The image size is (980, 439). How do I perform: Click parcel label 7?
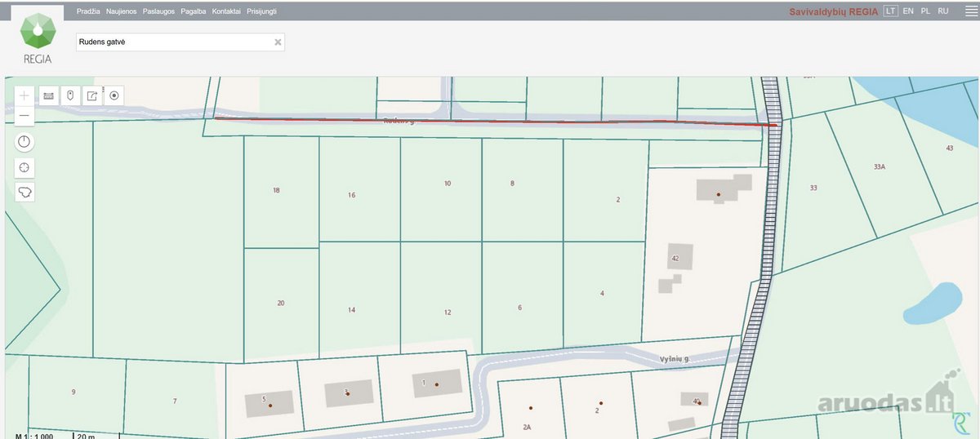(175, 401)
